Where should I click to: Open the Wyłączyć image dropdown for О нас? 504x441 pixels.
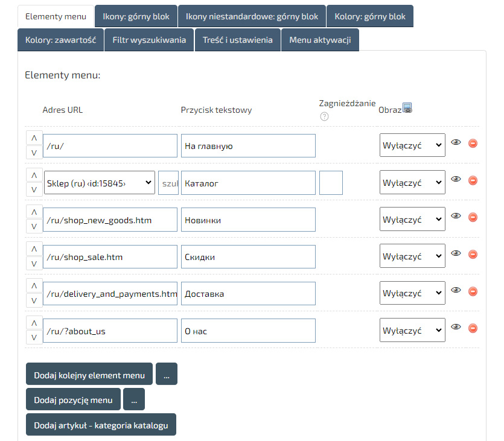(x=412, y=331)
